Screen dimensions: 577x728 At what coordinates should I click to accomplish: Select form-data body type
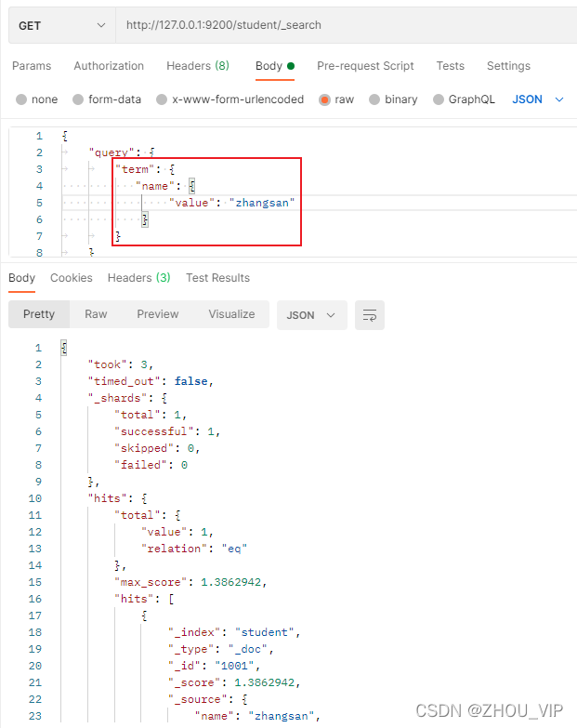click(107, 99)
